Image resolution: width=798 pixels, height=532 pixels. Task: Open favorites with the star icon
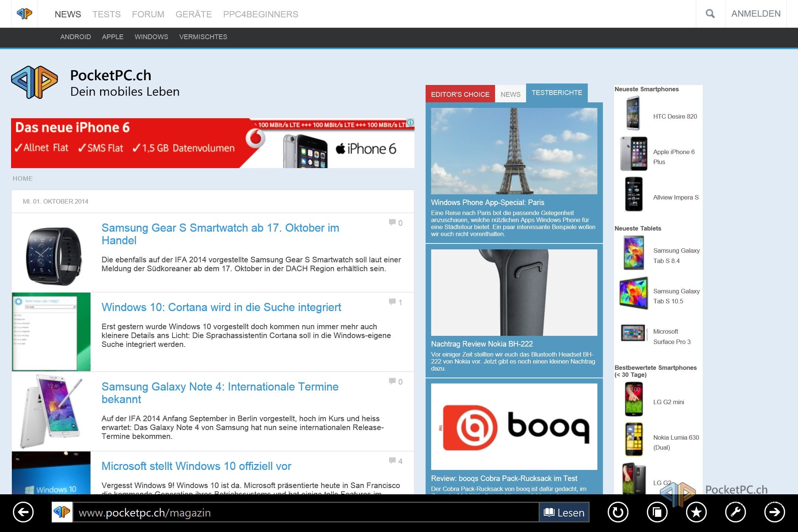point(696,512)
